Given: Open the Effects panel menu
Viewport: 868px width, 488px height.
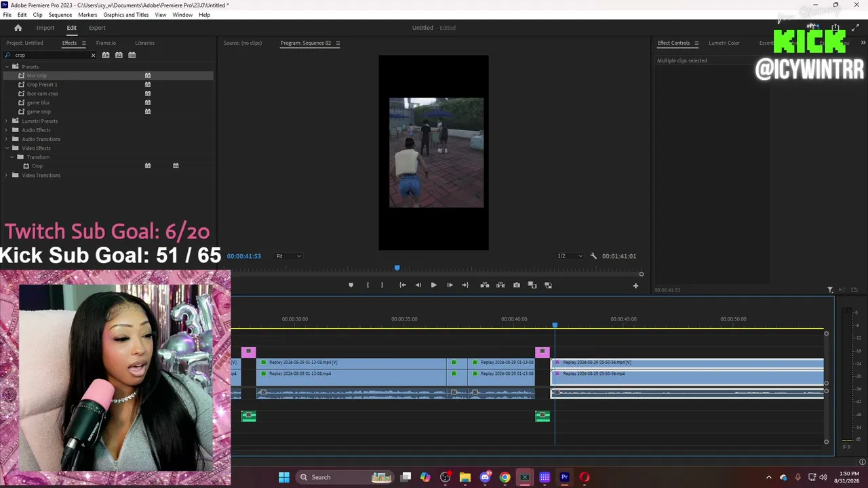Looking at the screenshot, I should pyautogui.click(x=84, y=43).
